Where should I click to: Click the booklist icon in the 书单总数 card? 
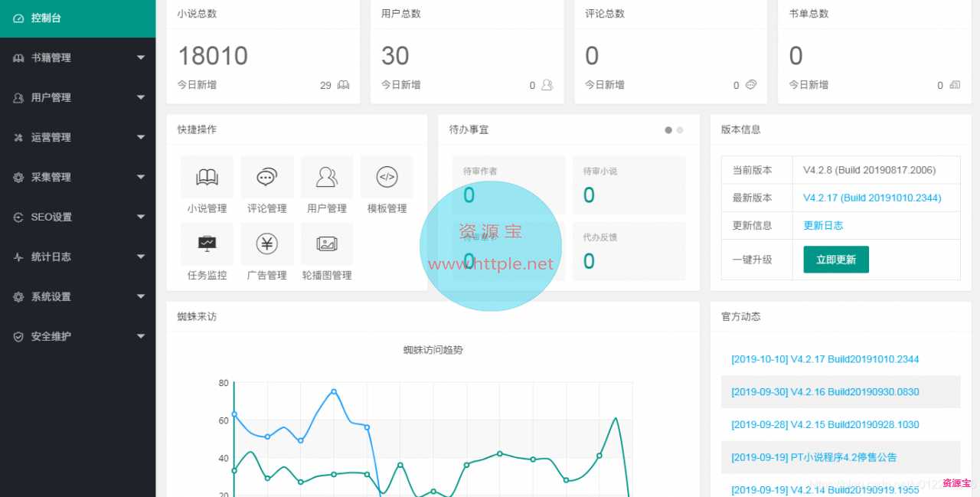(x=955, y=85)
